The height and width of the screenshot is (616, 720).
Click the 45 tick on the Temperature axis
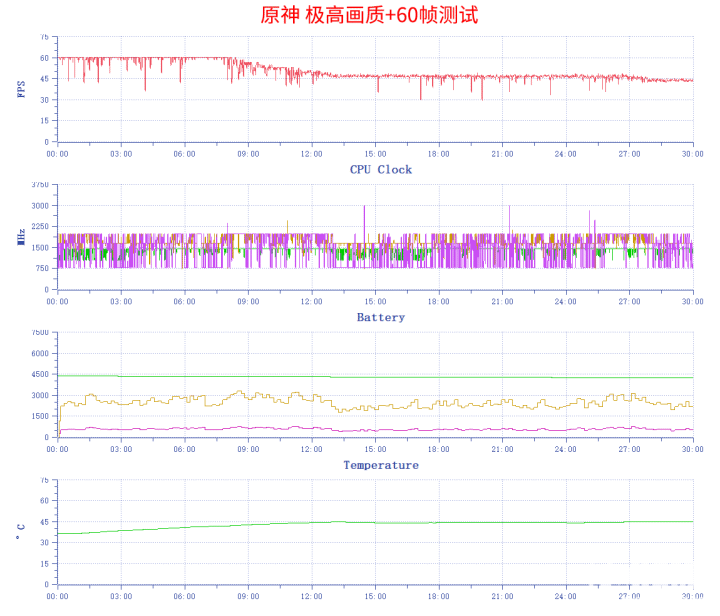point(44,522)
